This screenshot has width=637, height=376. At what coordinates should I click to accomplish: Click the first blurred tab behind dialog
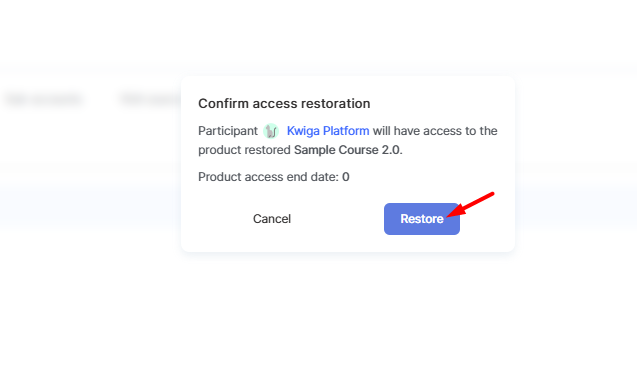click(x=43, y=99)
